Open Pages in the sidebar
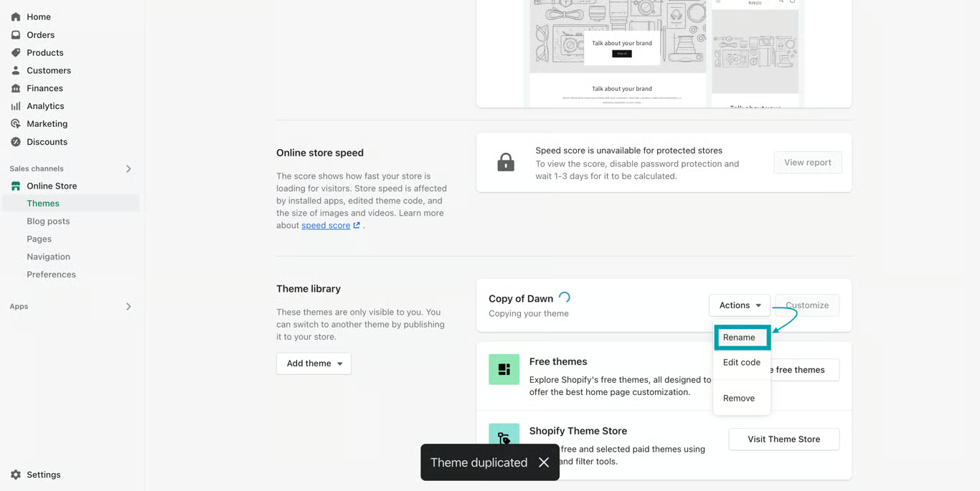Viewport: 980px width, 491px height. pos(39,239)
